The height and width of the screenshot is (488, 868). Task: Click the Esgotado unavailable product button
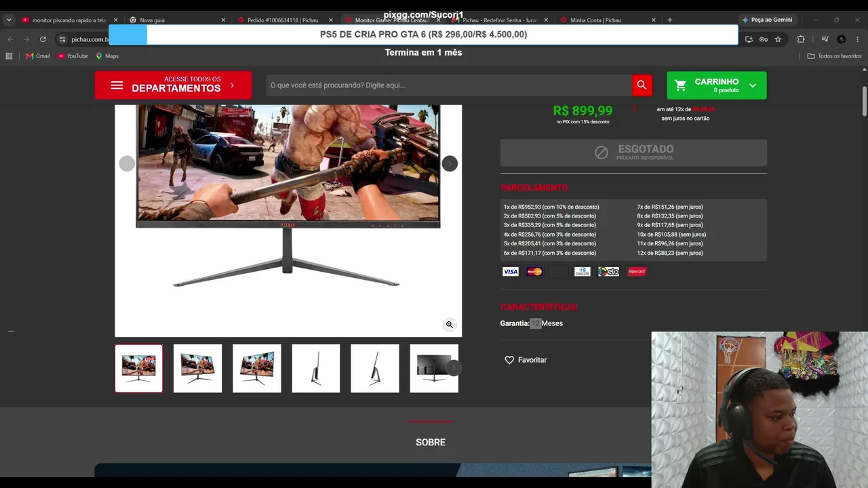point(633,152)
